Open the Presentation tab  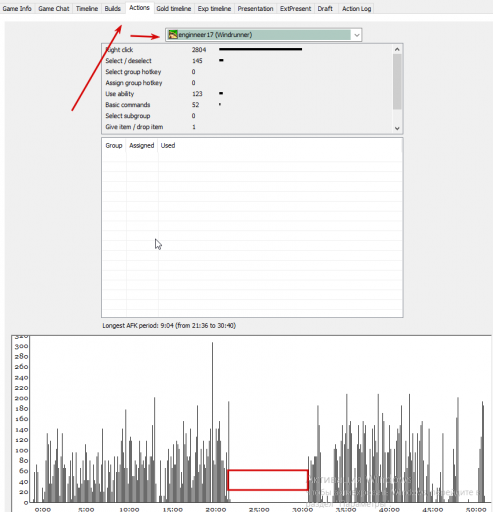(x=255, y=9)
